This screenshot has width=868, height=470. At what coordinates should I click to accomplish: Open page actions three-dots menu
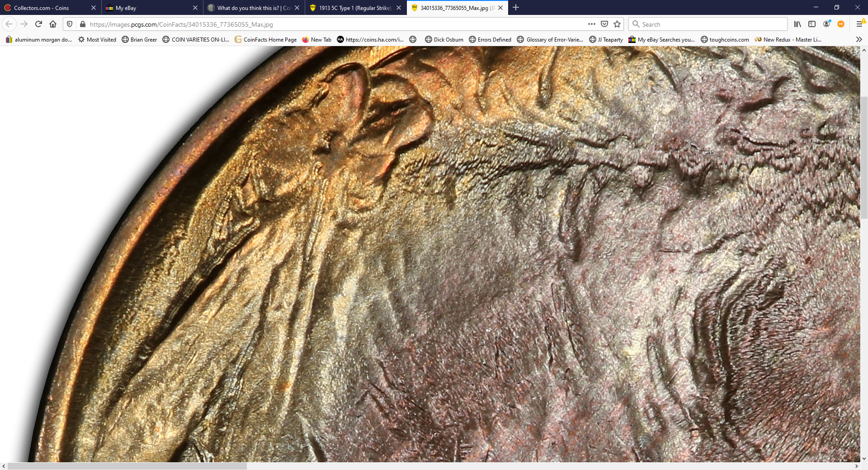592,24
